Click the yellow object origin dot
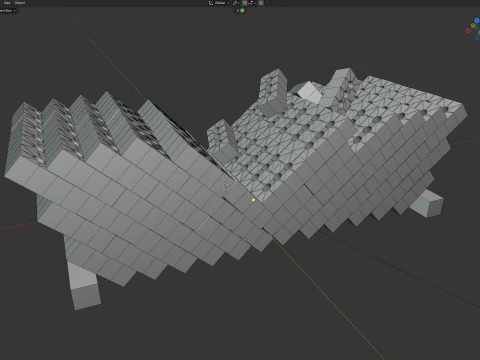Screen dimensions: 480x360 coord(253,200)
